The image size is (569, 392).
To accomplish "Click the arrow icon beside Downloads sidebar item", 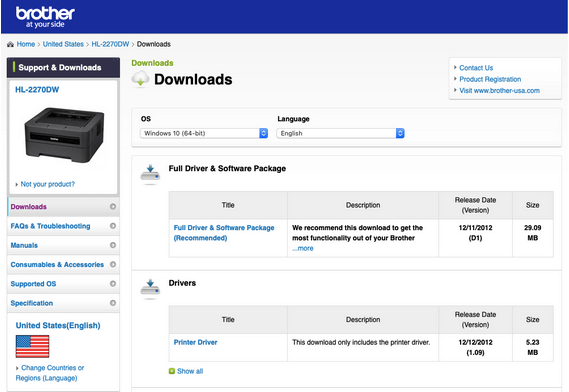I will pos(113,207).
